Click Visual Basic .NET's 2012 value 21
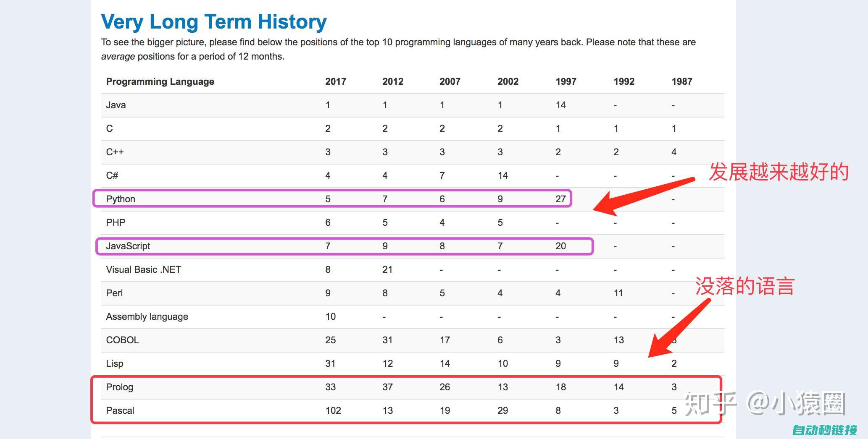Viewport: 868px width, 439px height. point(387,269)
